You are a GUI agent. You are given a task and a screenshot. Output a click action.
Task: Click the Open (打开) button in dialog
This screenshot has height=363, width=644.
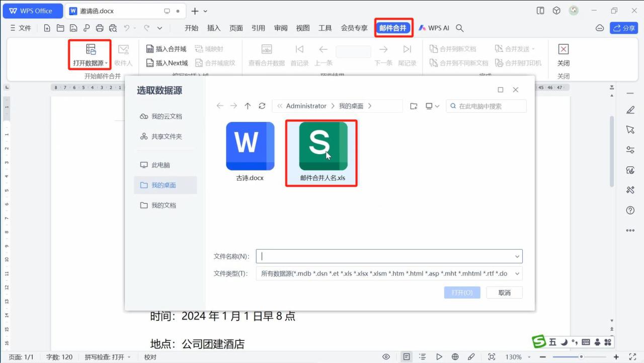(x=462, y=293)
